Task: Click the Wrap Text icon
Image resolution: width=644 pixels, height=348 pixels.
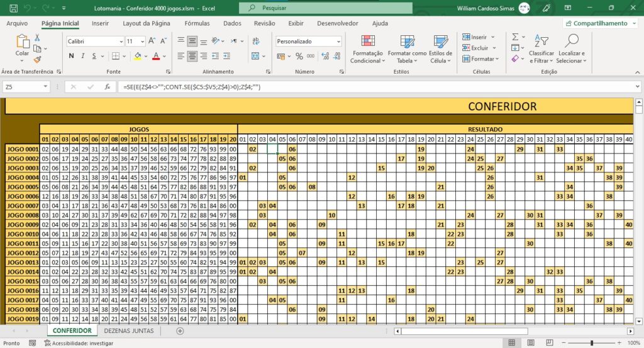Action: click(256, 41)
